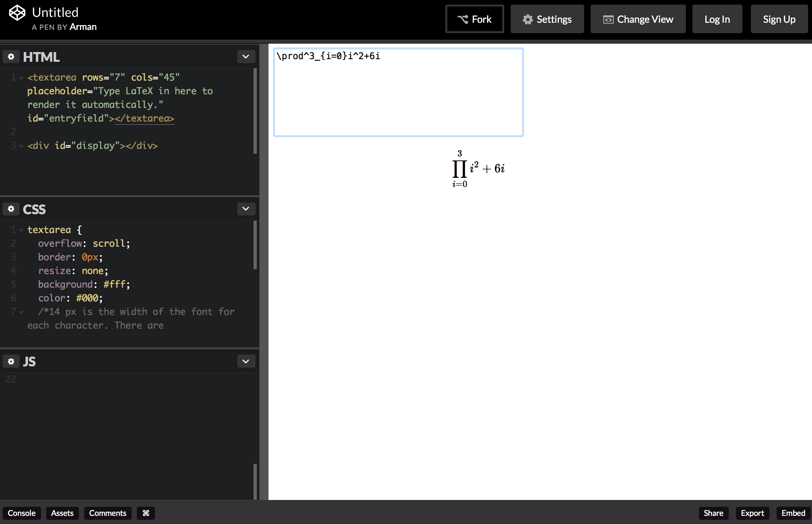This screenshot has width=812, height=524.
Task: Collapse the CSS editor panel
Action: pos(246,209)
